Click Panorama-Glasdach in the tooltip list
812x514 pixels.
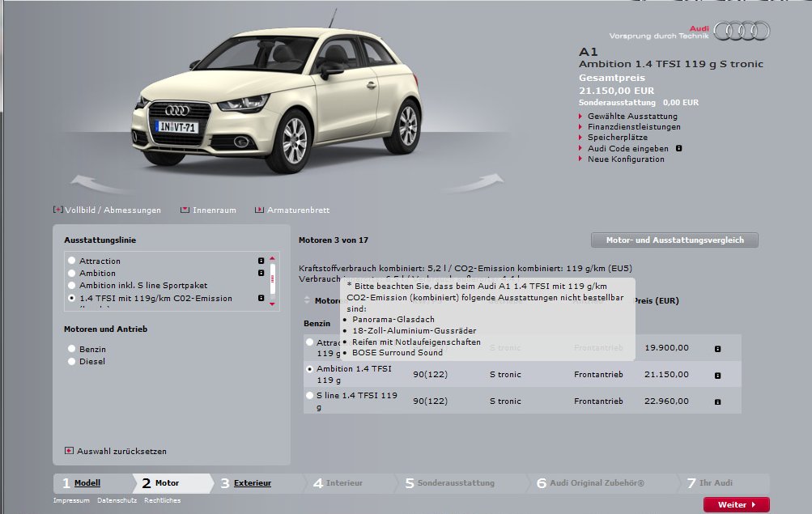(x=393, y=320)
